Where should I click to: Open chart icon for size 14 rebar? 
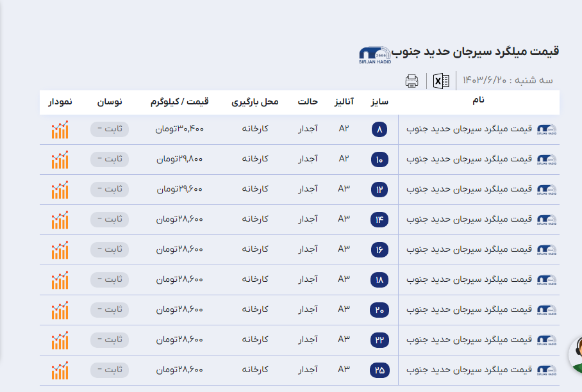[x=60, y=220]
